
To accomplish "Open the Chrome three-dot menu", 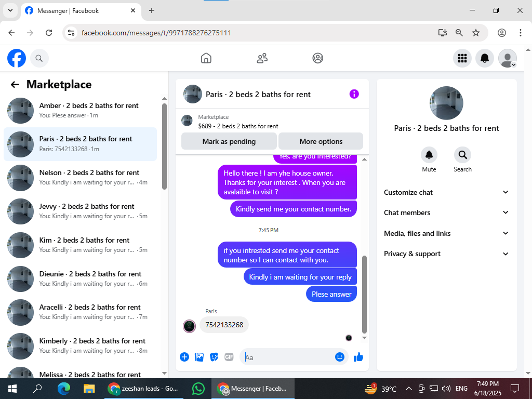I will (x=521, y=33).
